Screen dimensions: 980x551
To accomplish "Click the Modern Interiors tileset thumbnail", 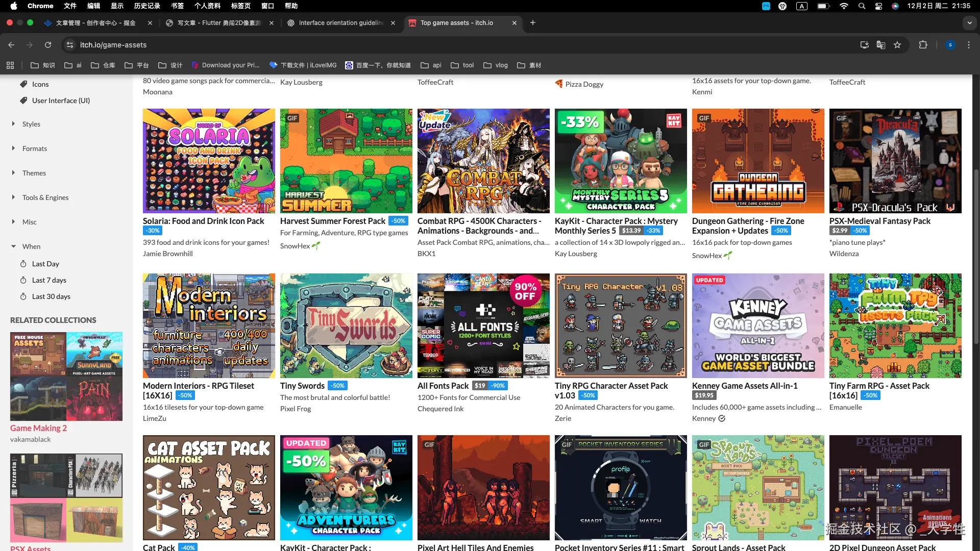I will pos(209,325).
